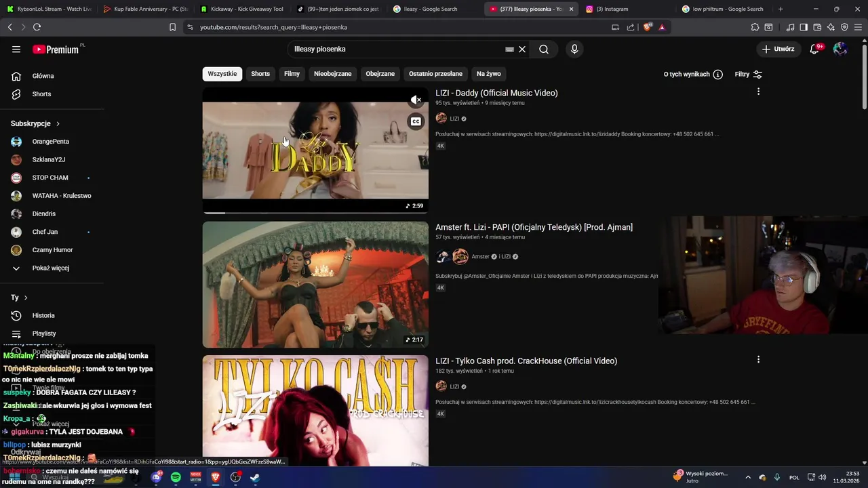Select the Ostatnio przesłane filter chip
Viewport: 868px width, 488px height.
[435, 74]
